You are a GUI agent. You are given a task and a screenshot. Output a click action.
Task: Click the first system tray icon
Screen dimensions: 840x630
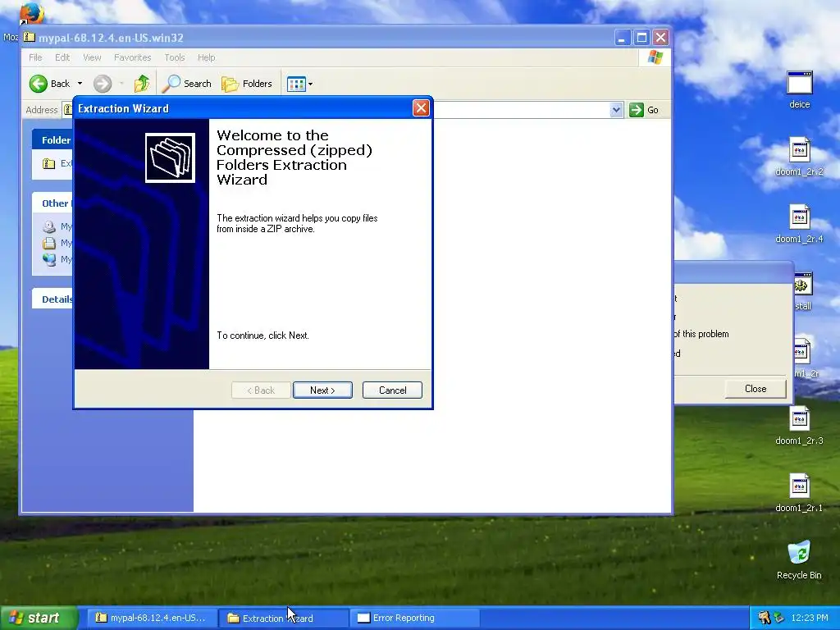pyautogui.click(x=764, y=618)
